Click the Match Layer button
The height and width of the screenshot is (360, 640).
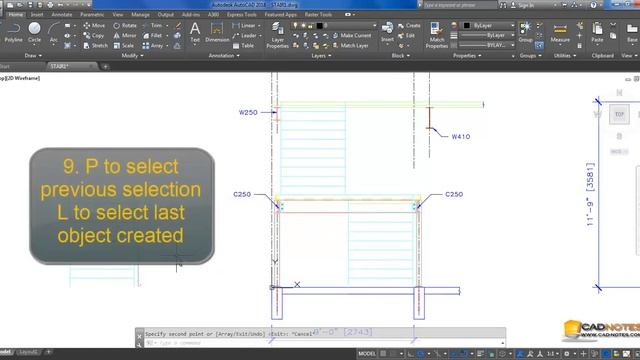350,46
